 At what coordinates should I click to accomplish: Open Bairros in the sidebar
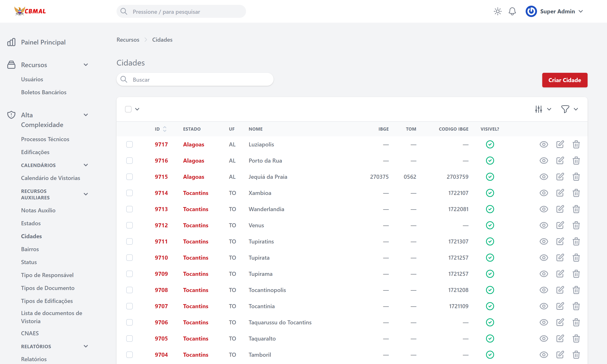(x=30, y=249)
